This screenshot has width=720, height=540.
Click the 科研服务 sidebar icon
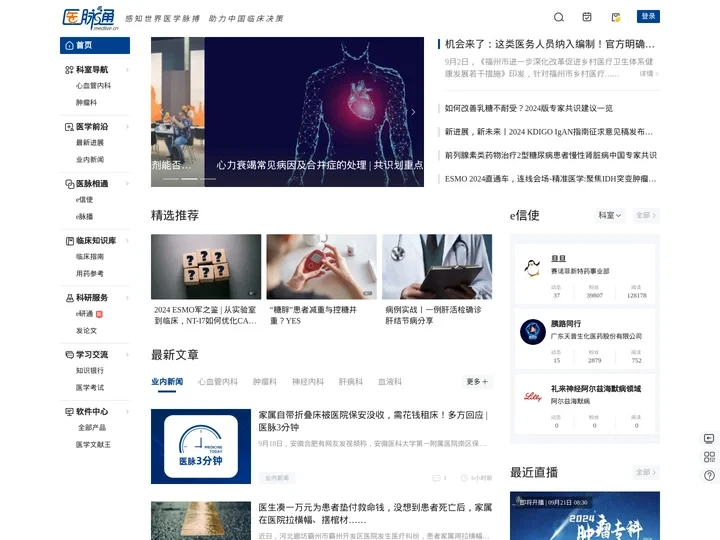tap(69, 298)
